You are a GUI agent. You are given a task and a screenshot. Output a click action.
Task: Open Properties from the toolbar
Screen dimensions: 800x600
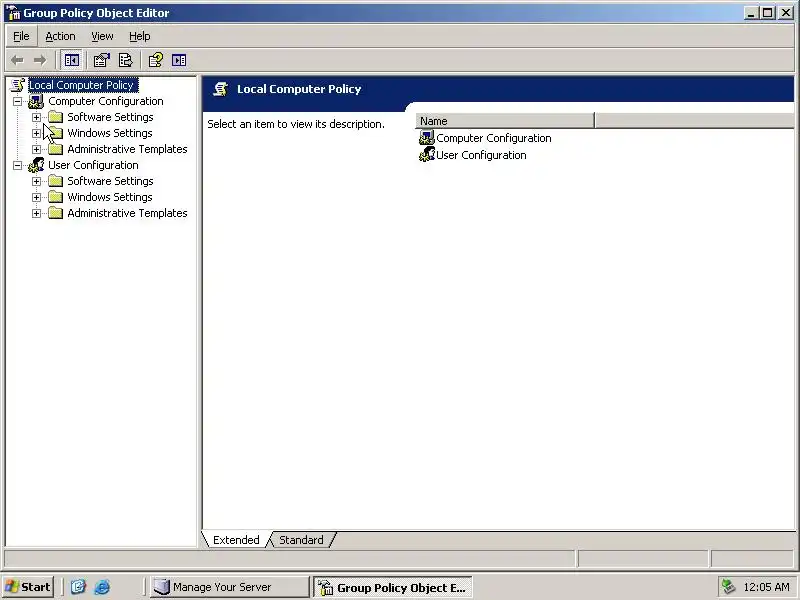[102, 60]
